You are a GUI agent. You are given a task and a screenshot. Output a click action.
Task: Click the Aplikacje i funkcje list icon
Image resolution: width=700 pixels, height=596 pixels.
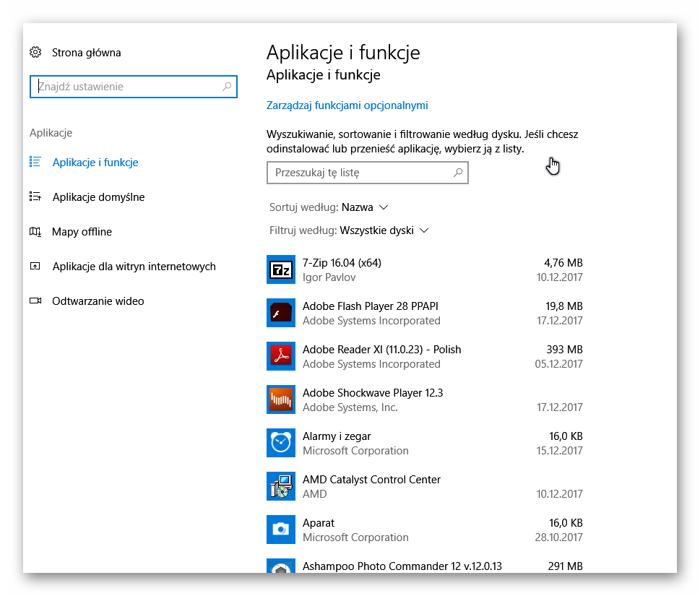[x=35, y=162]
